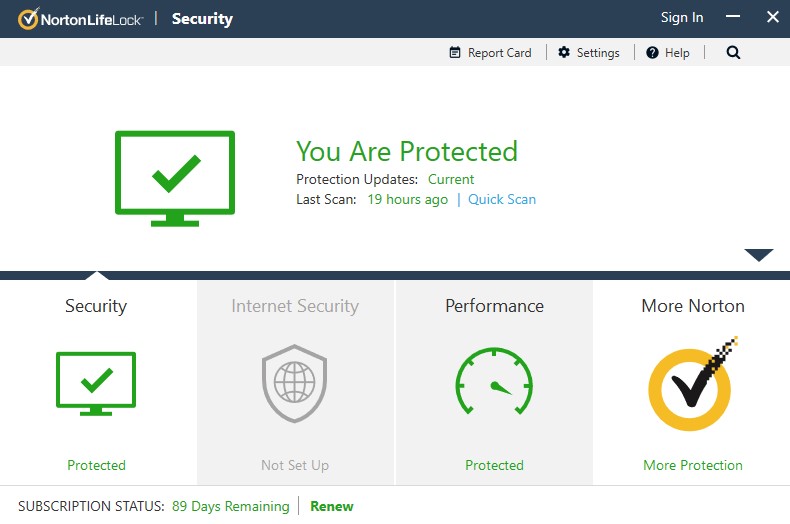This screenshot has height=524, width=790.
Task: Click Protected status under Performance tile
Action: click(494, 465)
